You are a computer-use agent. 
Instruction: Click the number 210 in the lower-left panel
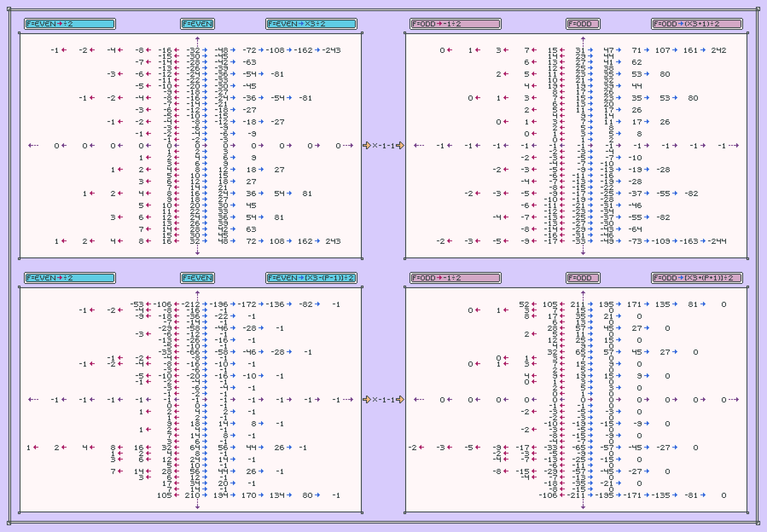[x=192, y=495]
